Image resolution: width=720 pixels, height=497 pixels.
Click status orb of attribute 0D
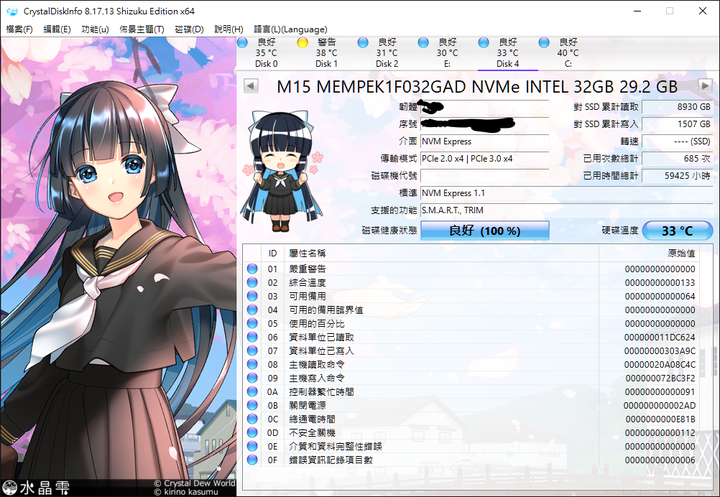[x=252, y=432]
